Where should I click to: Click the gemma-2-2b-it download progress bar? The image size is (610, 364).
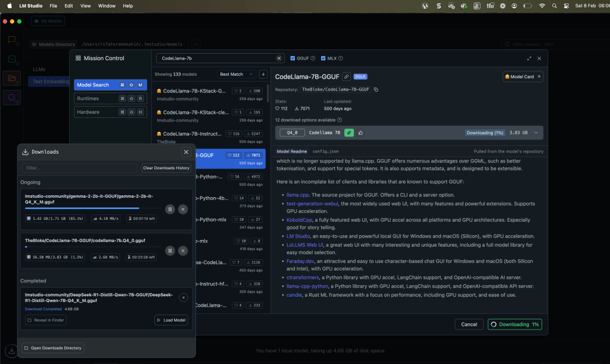coord(94,209)
